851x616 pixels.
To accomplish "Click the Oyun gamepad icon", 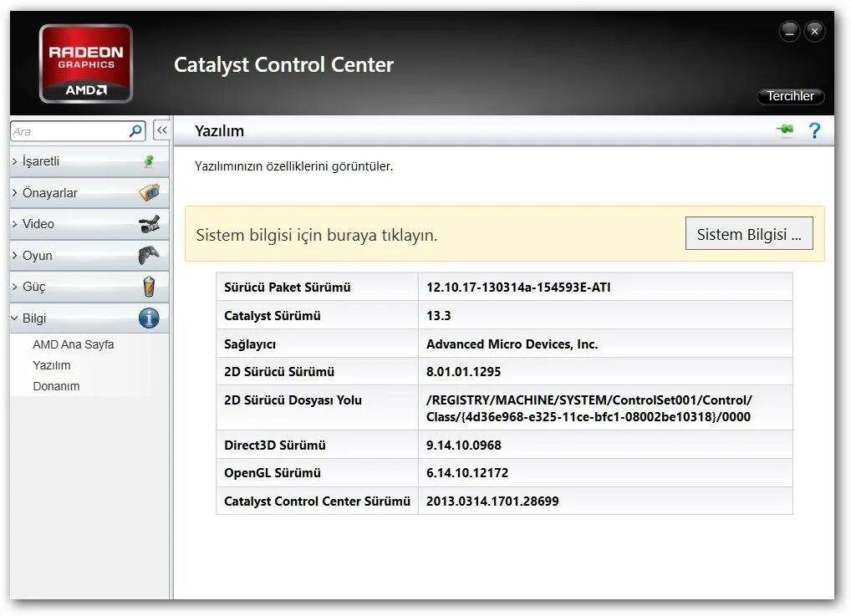I will [x=149, y=255].
